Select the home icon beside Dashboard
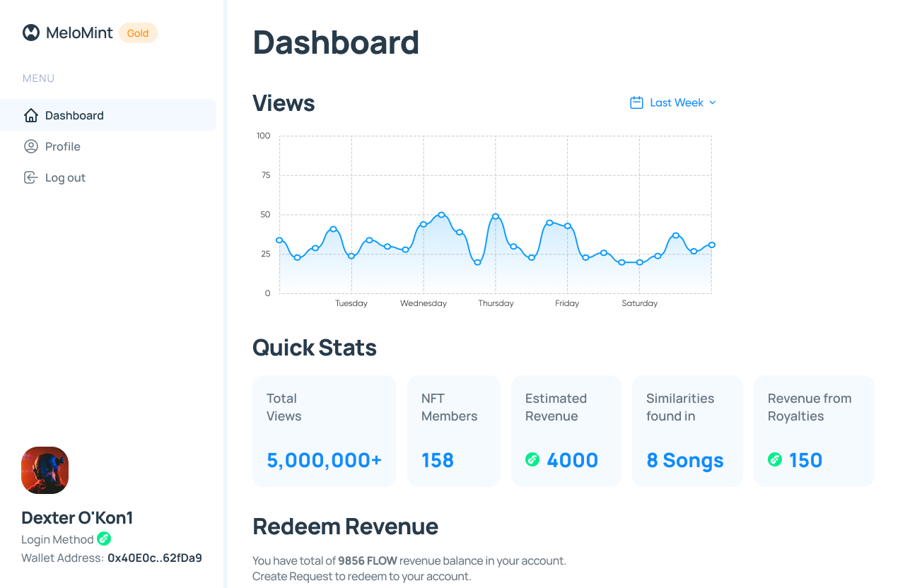The width and height of the screenshot is (905, 588). point(31,114)
